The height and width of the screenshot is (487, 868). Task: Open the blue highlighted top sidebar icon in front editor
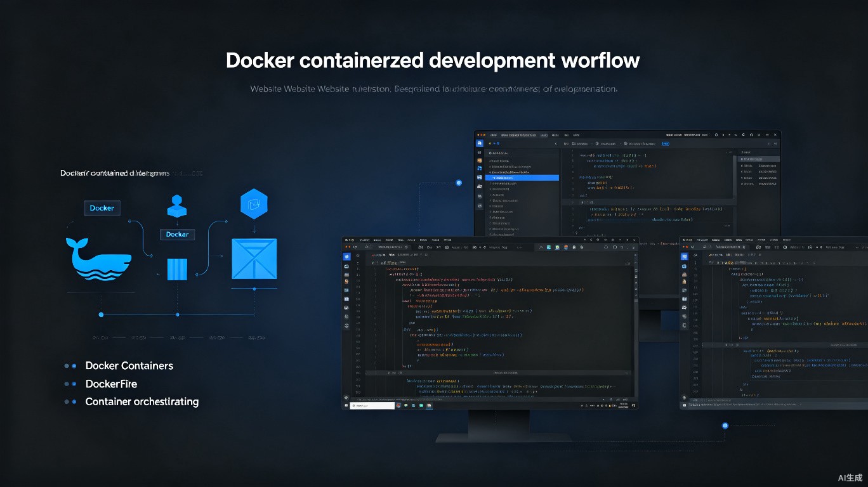[346, 257]
